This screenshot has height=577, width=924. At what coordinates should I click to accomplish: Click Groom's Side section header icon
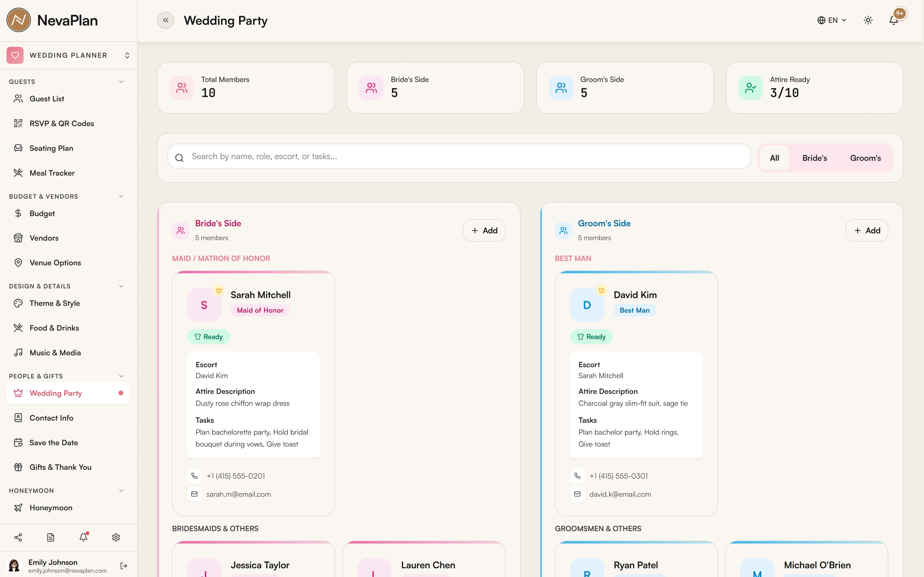(563, 230)
